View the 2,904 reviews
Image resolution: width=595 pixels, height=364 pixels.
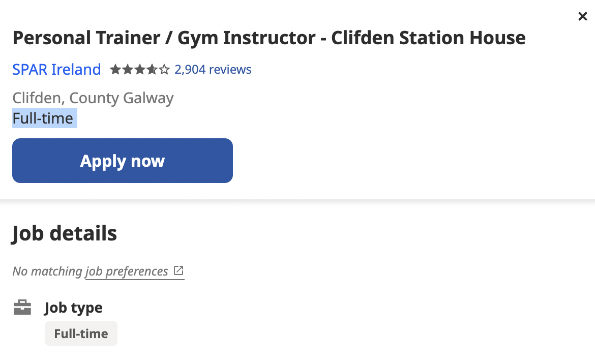pos(213,69)
